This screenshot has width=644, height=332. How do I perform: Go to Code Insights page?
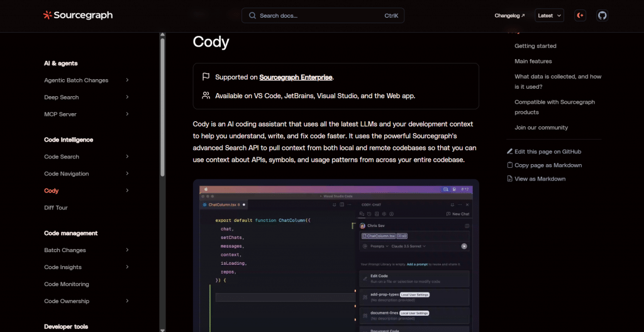click(63, 267)
